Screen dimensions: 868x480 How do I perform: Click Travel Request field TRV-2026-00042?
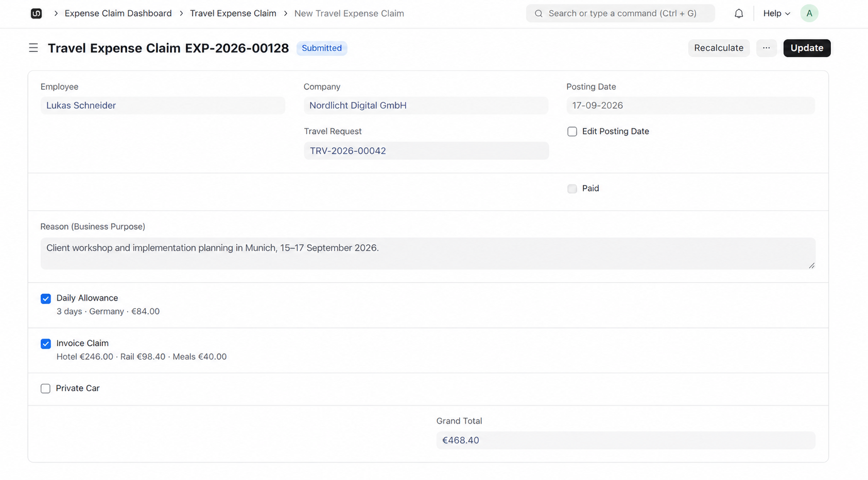click(426, 151)
